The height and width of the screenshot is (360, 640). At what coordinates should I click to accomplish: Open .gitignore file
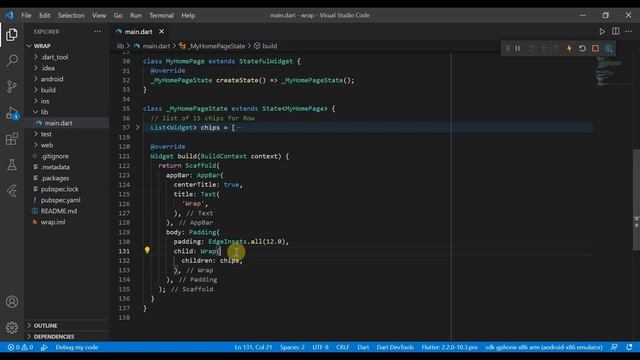[x=55, y=156]
